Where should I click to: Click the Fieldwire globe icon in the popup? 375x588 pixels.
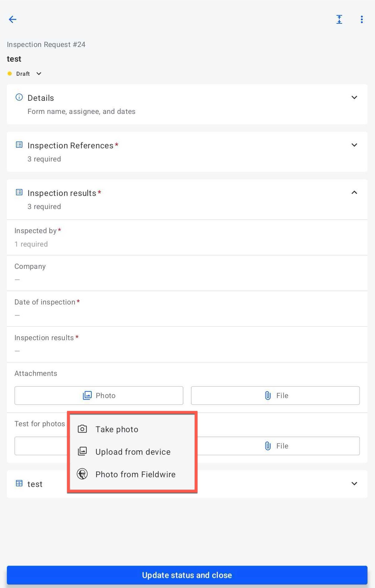click(82, 474)
